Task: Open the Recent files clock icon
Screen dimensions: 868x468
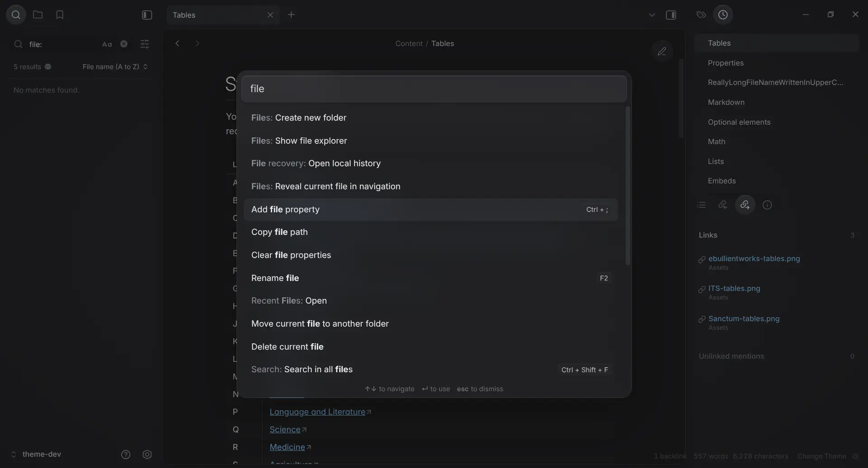Action: [x=723, y=15]
